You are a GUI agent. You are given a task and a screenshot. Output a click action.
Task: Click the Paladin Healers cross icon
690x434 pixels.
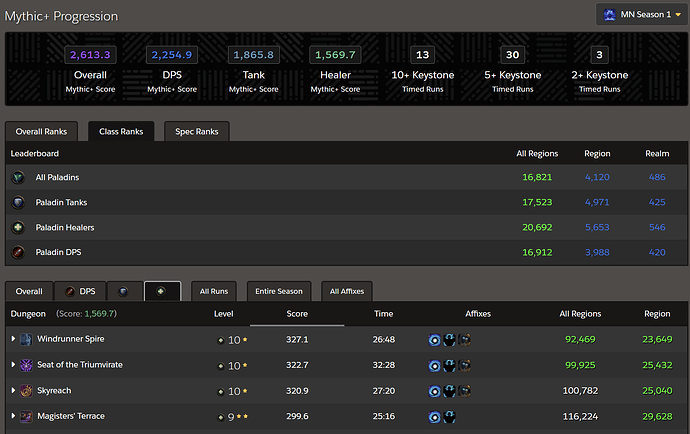[18, 227]
